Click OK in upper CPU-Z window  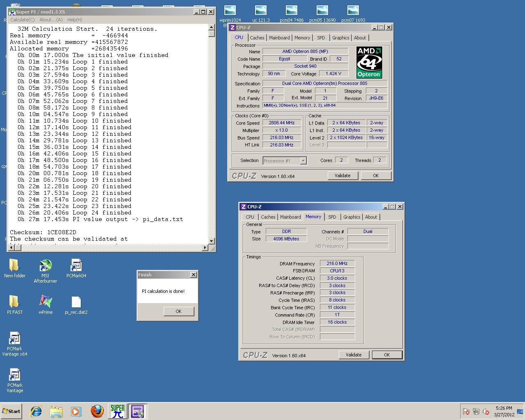376,176
